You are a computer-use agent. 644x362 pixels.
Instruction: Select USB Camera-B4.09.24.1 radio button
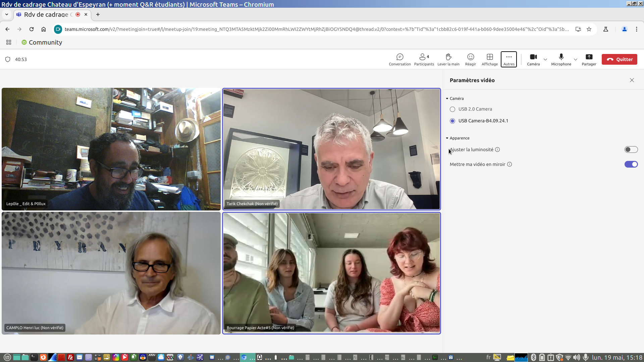[x=452, y=121]
